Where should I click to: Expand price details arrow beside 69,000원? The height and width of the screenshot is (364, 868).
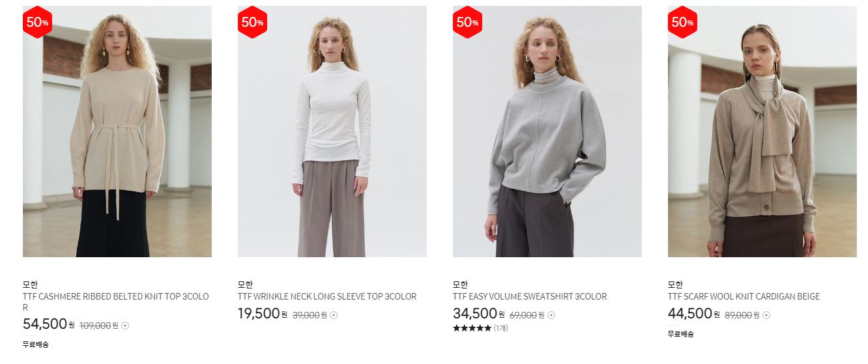[551, 315]
